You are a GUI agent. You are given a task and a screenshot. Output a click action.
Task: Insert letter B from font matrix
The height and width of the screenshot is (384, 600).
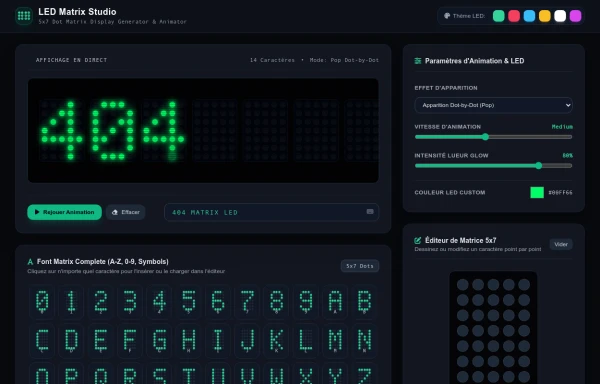click(364, 302)
